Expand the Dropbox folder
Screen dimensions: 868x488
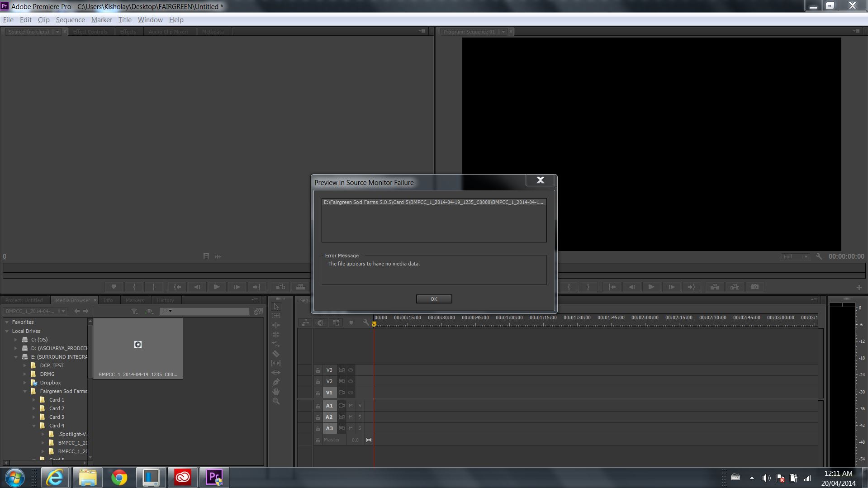[25, 383]
